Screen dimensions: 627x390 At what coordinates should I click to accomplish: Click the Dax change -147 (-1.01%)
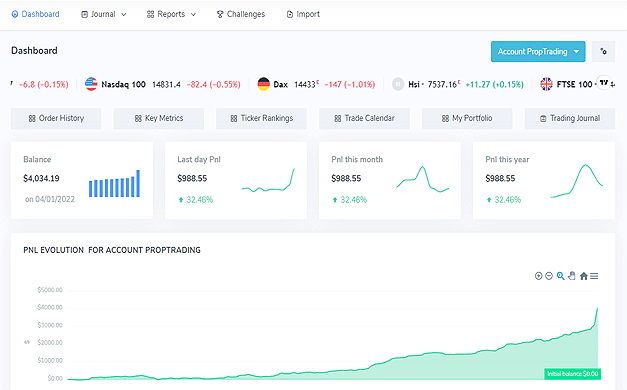click(x=349, y=84)
